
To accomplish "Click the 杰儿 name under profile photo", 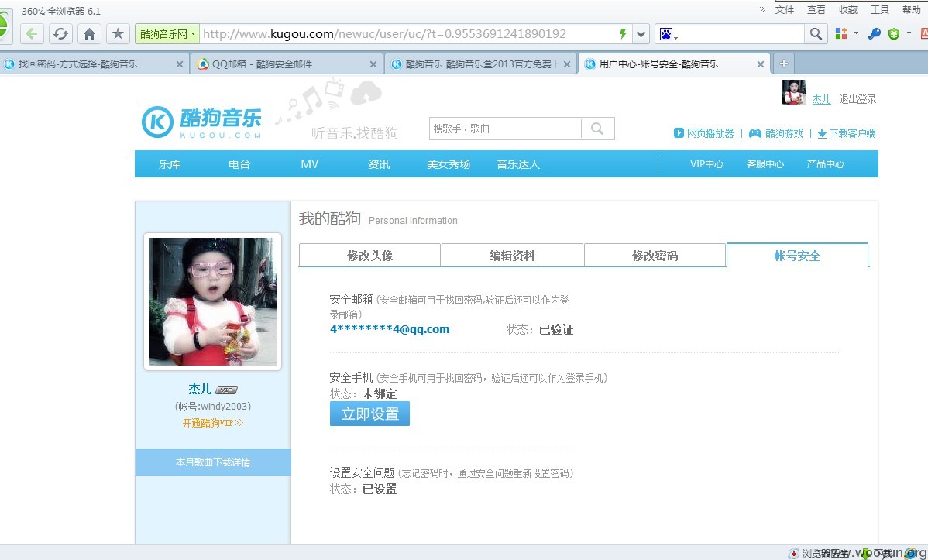I will tap(200, 389).
